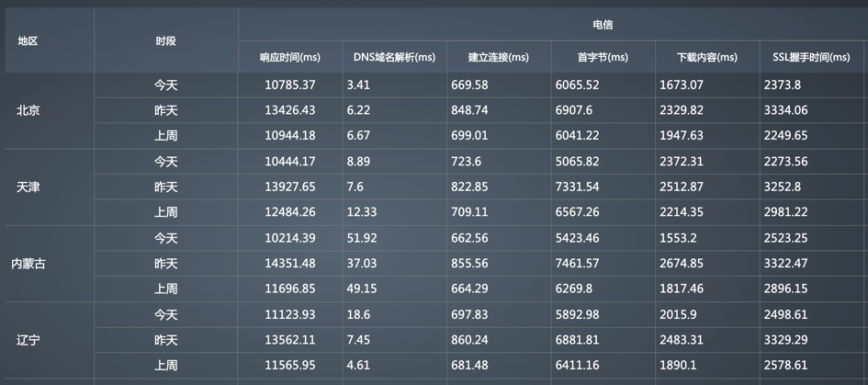
Task: Select the 辽宁 region cell
Action: tap(28, 340)
